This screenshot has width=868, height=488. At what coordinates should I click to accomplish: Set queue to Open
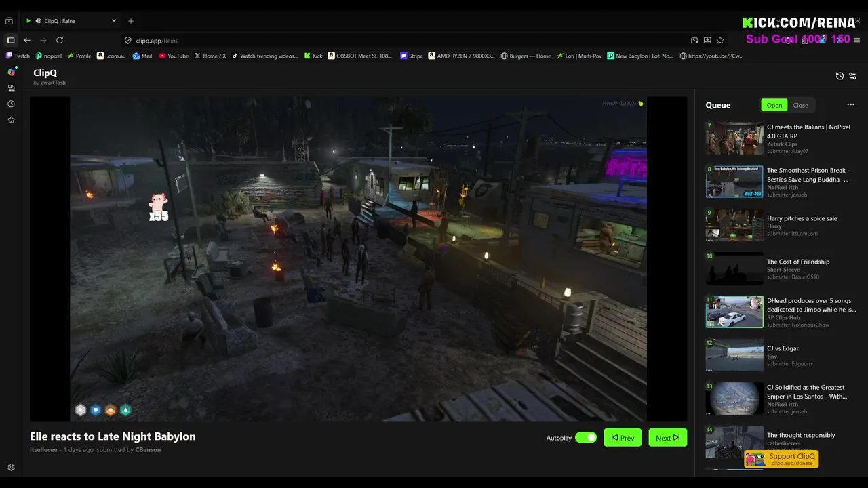click(774, 105)
